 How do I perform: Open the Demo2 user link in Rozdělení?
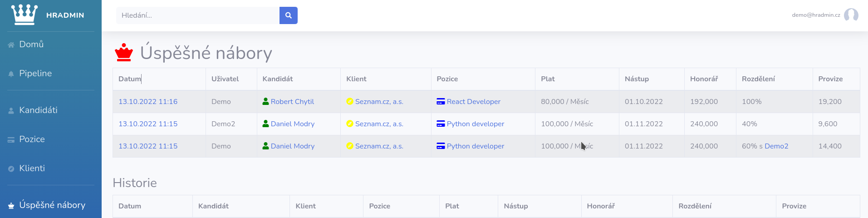pyautogui.click(x=776, y=146)
